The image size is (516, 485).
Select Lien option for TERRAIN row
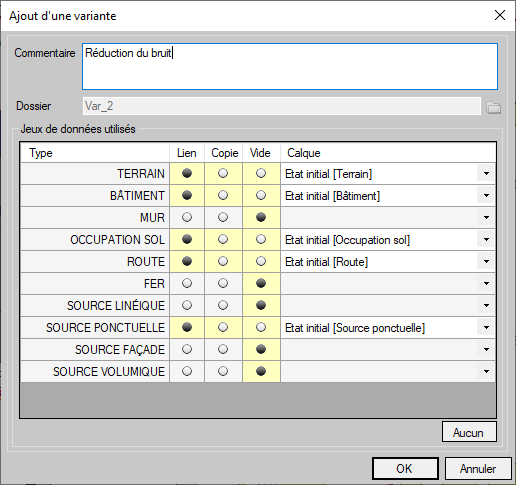click(x=187, y=173)
